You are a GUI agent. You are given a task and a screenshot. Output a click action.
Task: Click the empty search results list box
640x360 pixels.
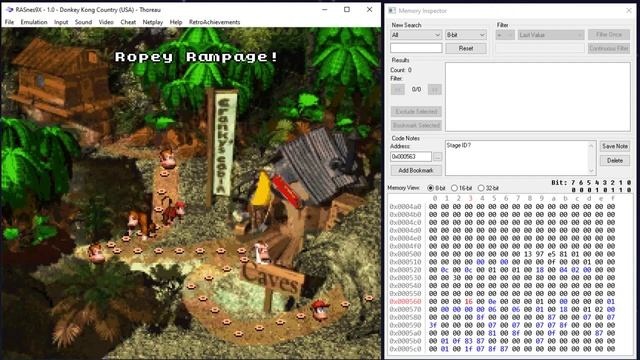(x=538, y=97)
